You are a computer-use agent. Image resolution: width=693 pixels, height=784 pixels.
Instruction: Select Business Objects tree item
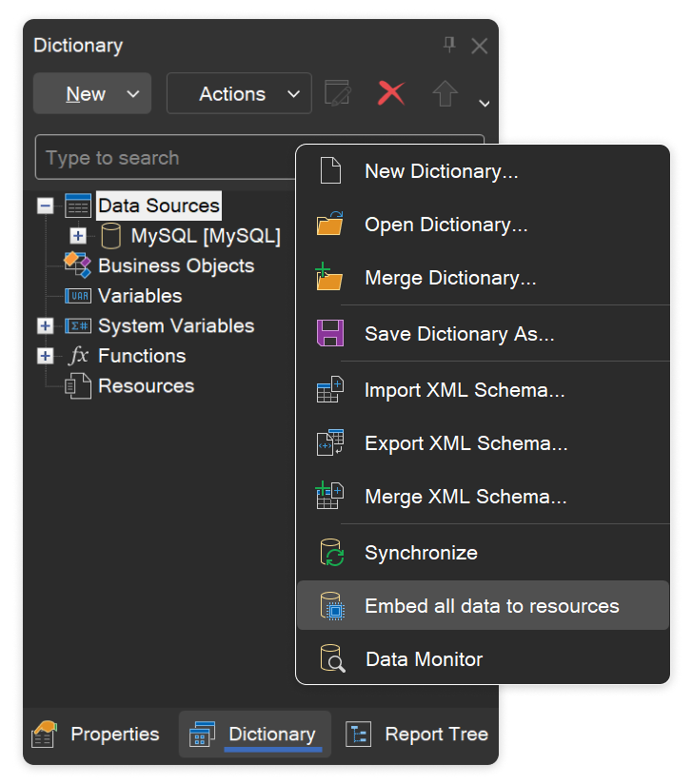click(x=176, y=265)
